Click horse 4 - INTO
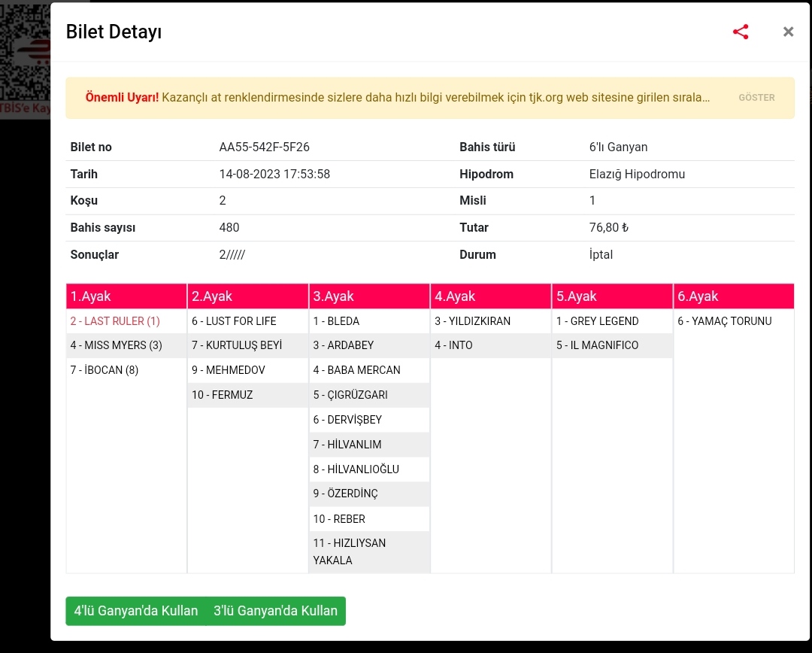 click(x=453, y=345)
